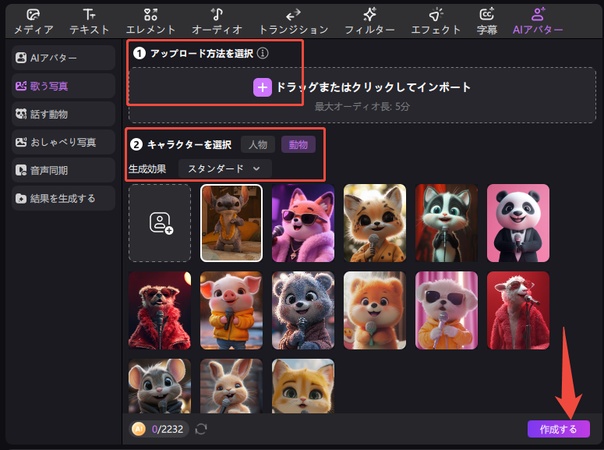
Task: Open the フィルター tab
Action: 369,22
